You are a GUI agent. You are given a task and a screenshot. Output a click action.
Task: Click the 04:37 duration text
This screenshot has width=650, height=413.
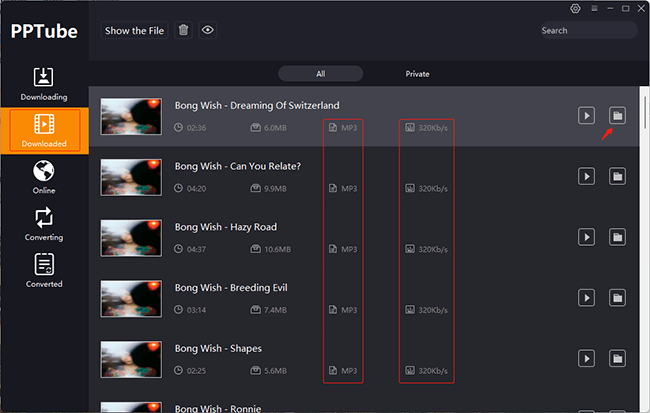tap(196, 249)
